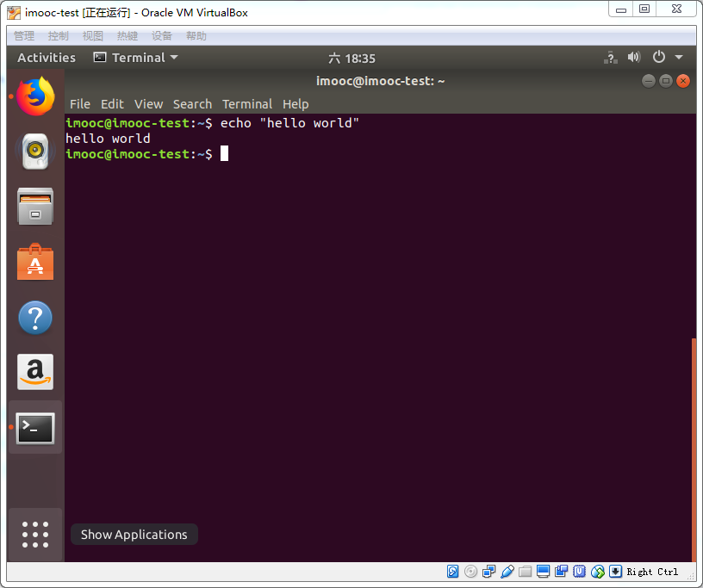The height and width of the screenshot is (588, 703).
Task: Open Firefox from the Ubuntu dock
Action: pyautogui.click(x=35, y=96)
